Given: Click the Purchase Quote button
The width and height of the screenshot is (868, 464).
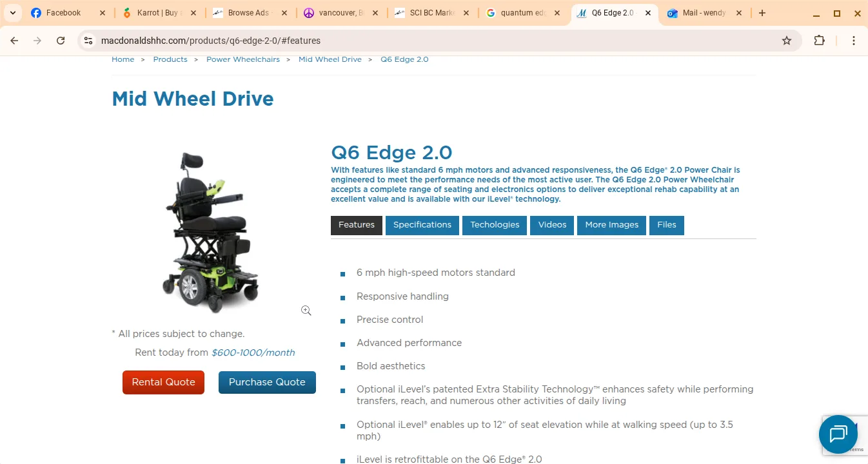Looking at the screenshot, I should 267,382.
